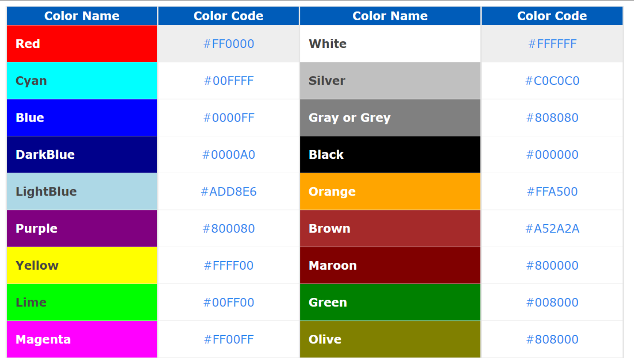The image size is (634, 364).
Task: Select the Gray or Grey cell
Action: 390,117
